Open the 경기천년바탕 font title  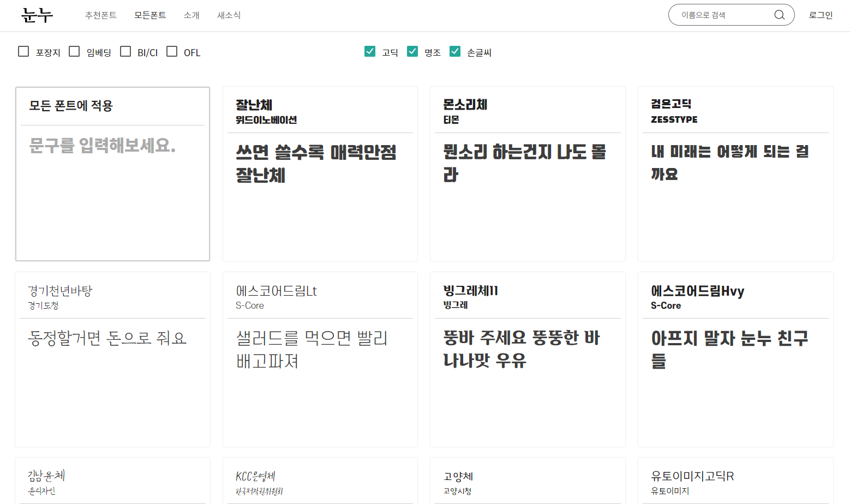click(60, 291)
